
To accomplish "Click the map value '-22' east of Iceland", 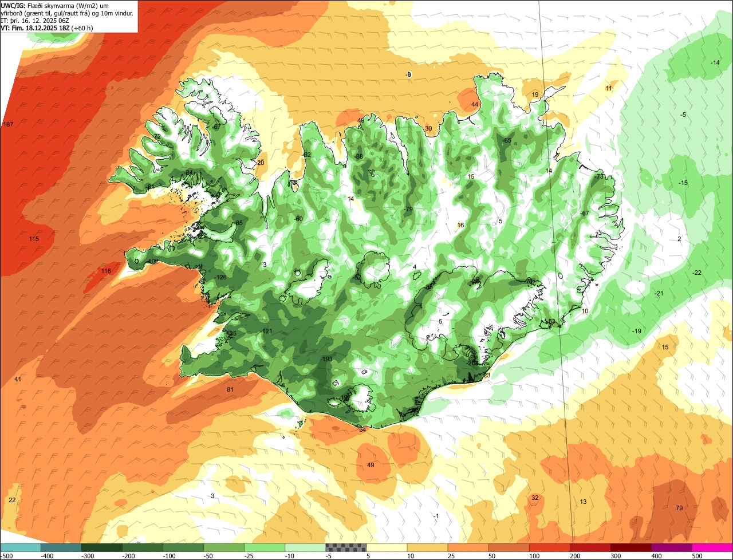I will coord(697,273).
